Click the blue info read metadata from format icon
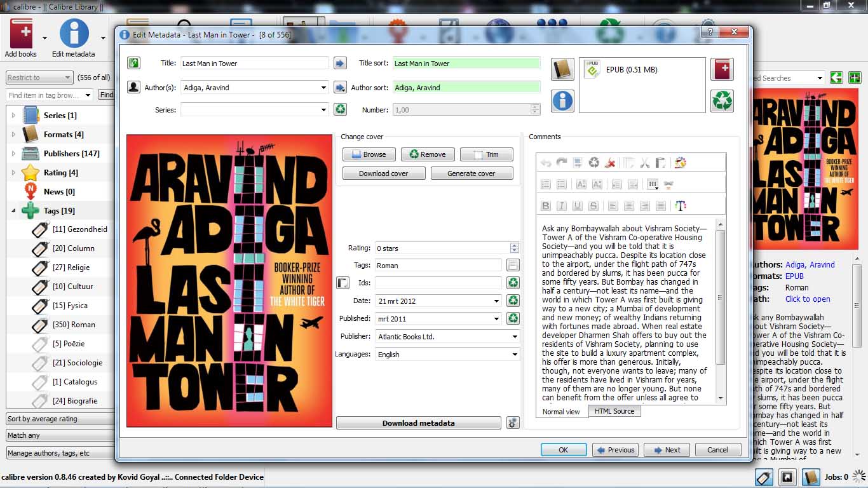Image resolution: width=868 pixels, height=488 pixels. pos(562,100)
